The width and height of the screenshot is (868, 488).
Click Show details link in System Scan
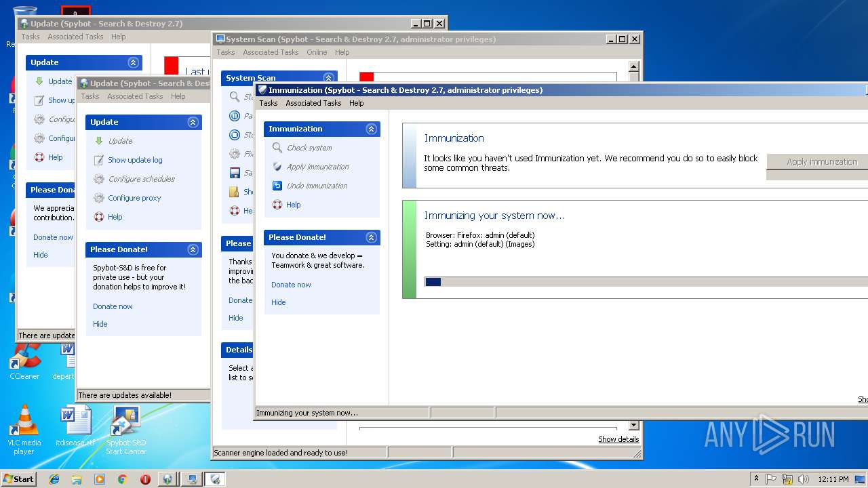pyautogui.click(x=618, y=439)
